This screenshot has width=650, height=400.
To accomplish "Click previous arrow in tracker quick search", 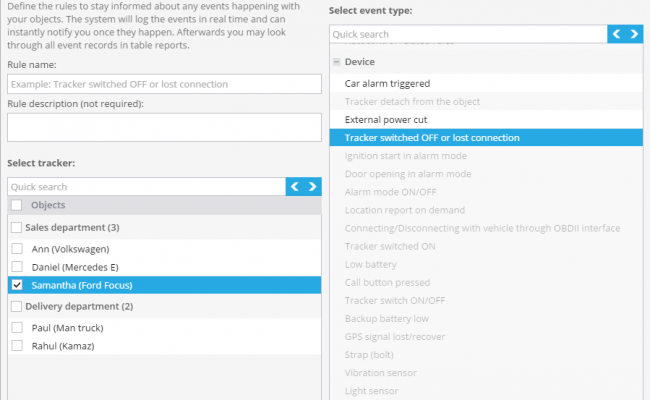I will [x=295, y=187].
